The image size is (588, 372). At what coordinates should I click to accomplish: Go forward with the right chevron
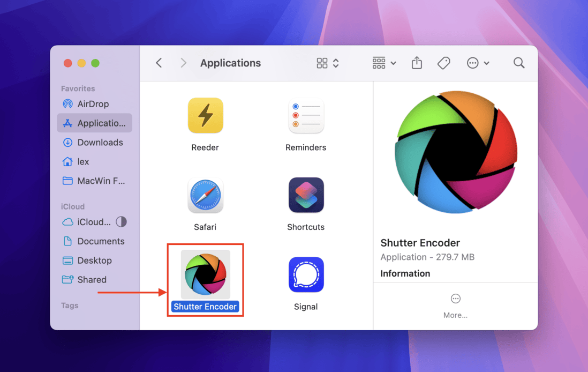[x=183, y=63]
